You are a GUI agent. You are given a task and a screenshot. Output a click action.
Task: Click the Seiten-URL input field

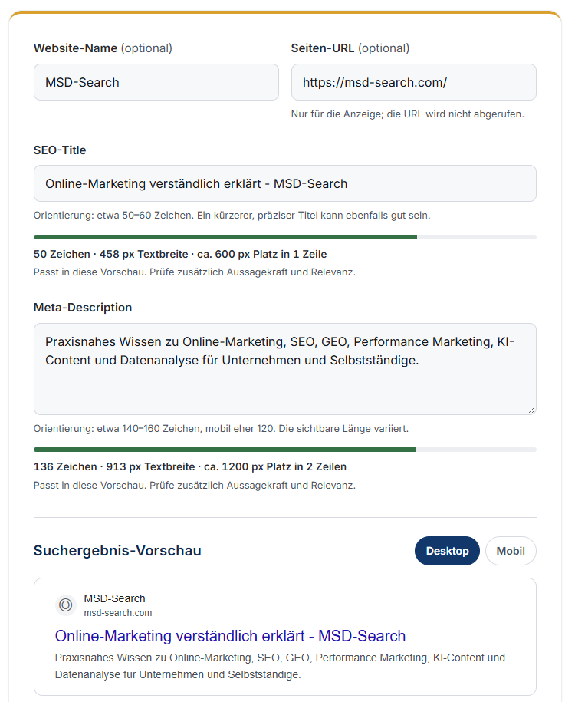pyautogui.click(x=413, y=82)
